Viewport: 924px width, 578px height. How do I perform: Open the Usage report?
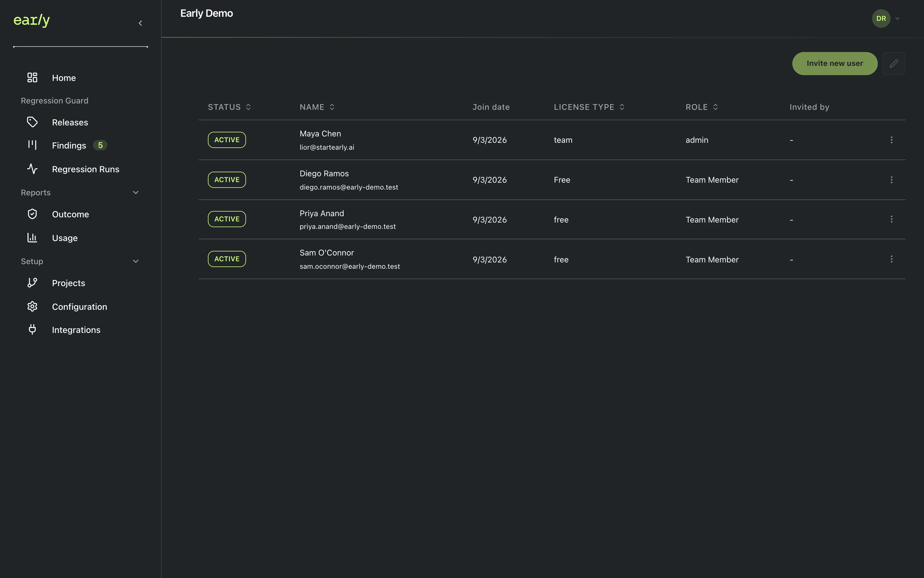tap(64, 238)
